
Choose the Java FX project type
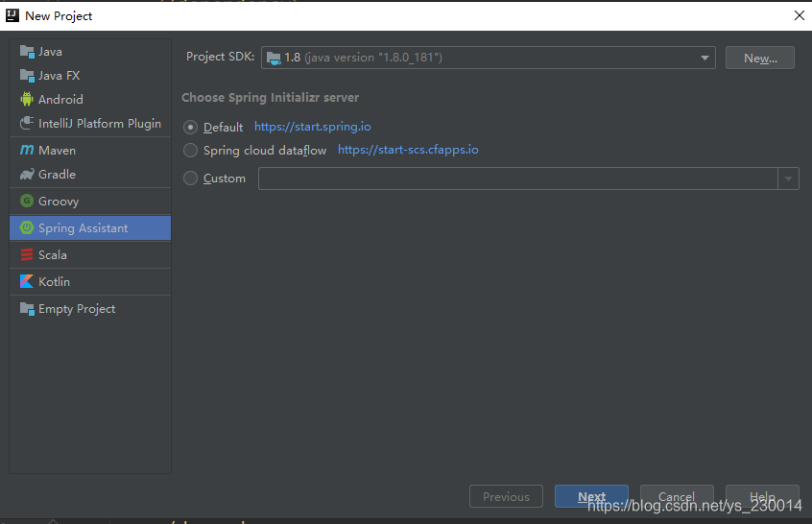[x=90, y=76]
